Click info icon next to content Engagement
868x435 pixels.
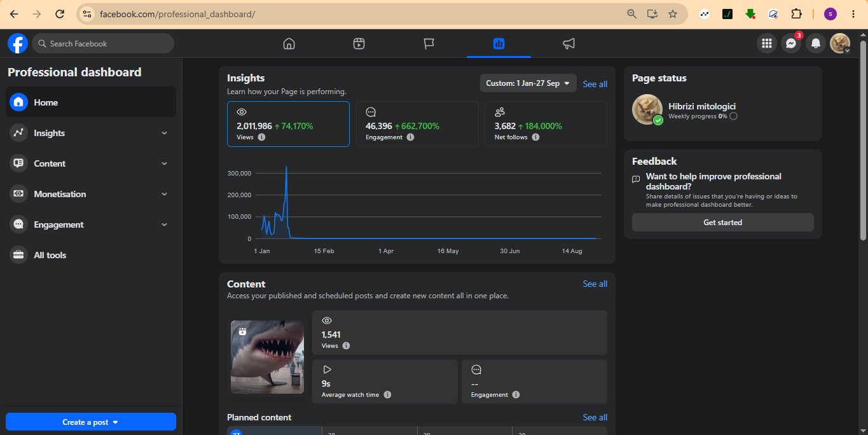(516, 394)
